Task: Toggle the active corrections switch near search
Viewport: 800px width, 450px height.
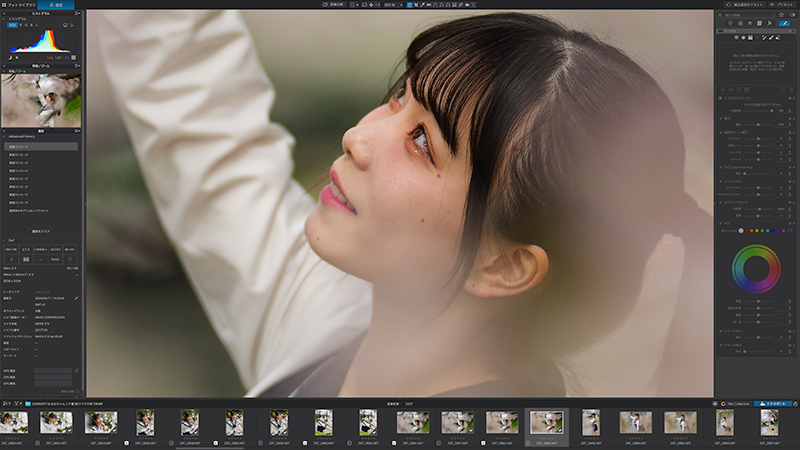Action: tap(792, 15)
